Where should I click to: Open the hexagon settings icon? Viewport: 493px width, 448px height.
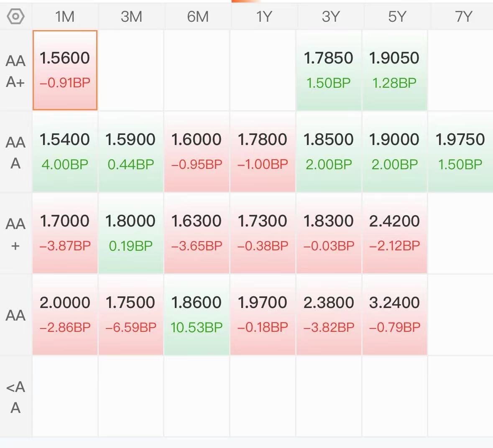[x=15, y=16]
